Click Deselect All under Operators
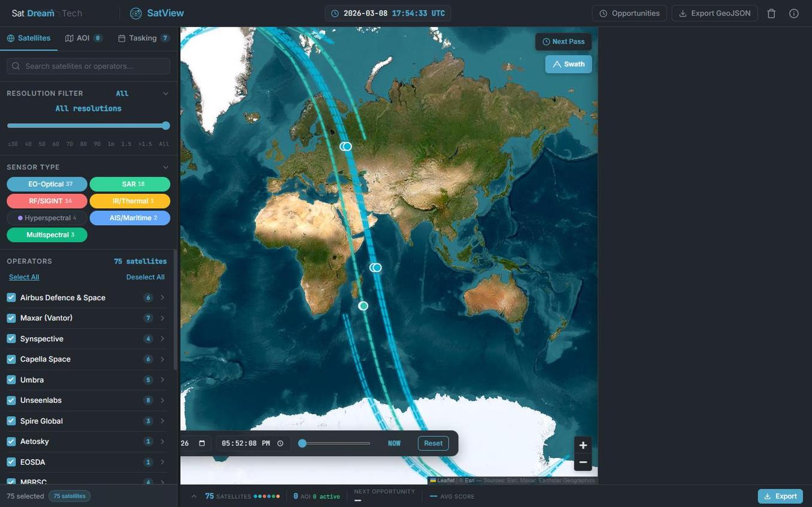 click(x=145, y=277)
